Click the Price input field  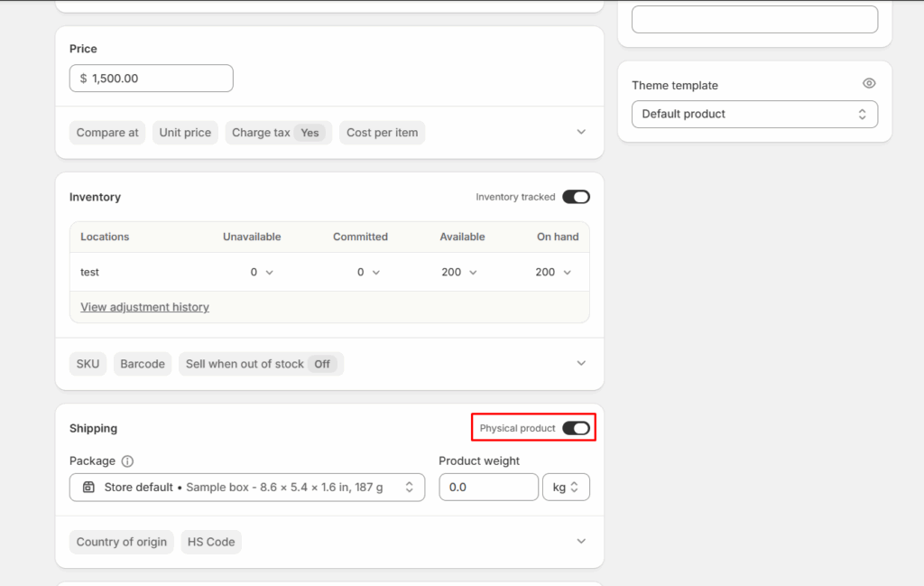(152, 79)
